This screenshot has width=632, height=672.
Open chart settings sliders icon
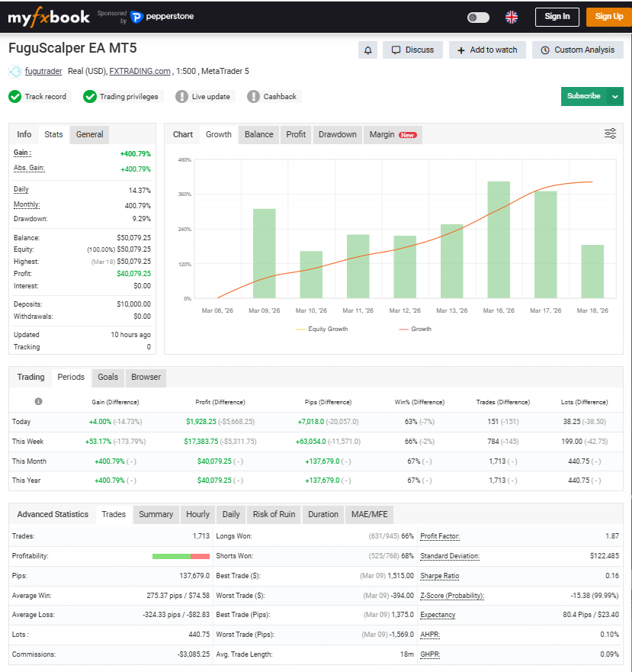click(610, 133)
